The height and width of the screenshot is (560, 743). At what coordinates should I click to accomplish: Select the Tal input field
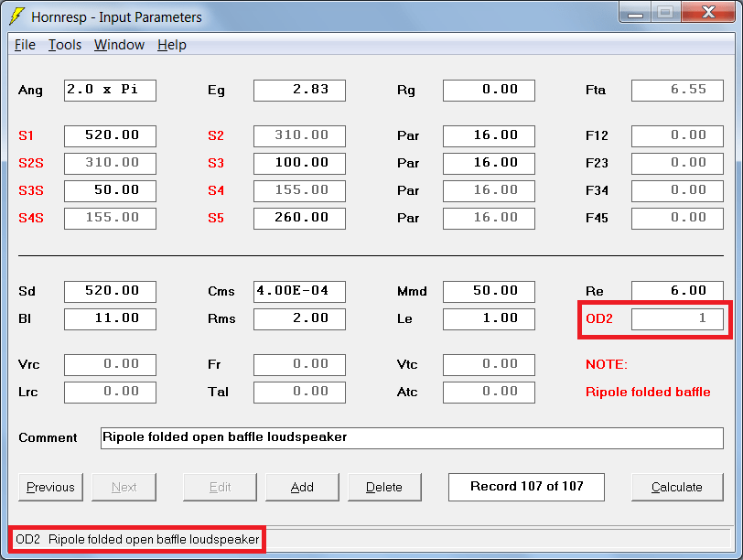tap(299, 393)
